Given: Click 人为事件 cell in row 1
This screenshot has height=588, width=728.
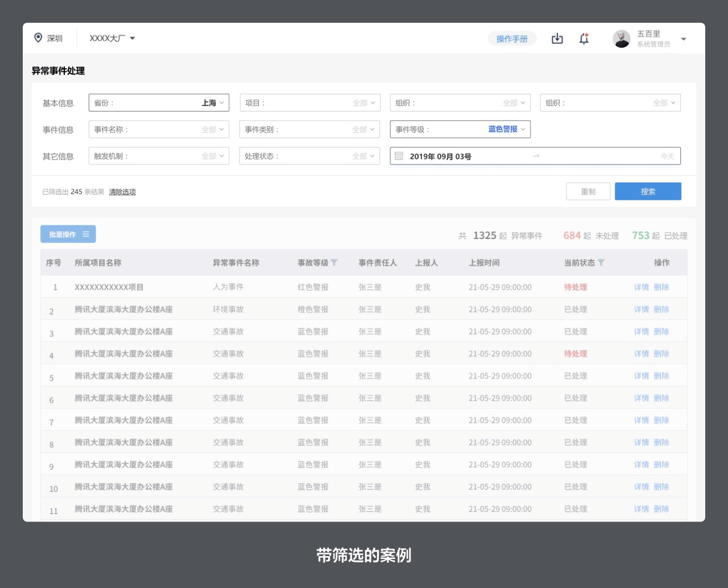Looking at the screenshot, I should 228,287.
